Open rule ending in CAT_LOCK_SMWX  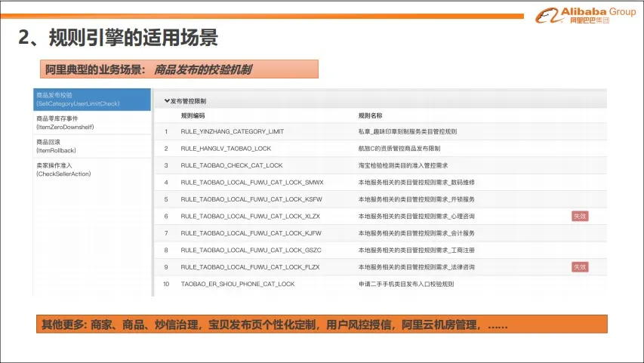click(251, 182)
